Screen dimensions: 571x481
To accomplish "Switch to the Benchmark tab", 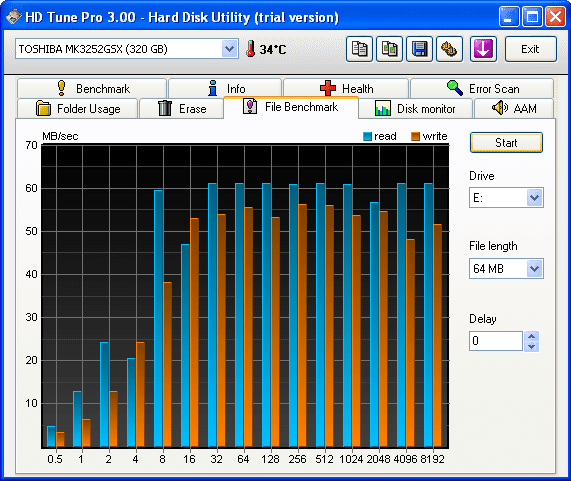I will point(92,88).
